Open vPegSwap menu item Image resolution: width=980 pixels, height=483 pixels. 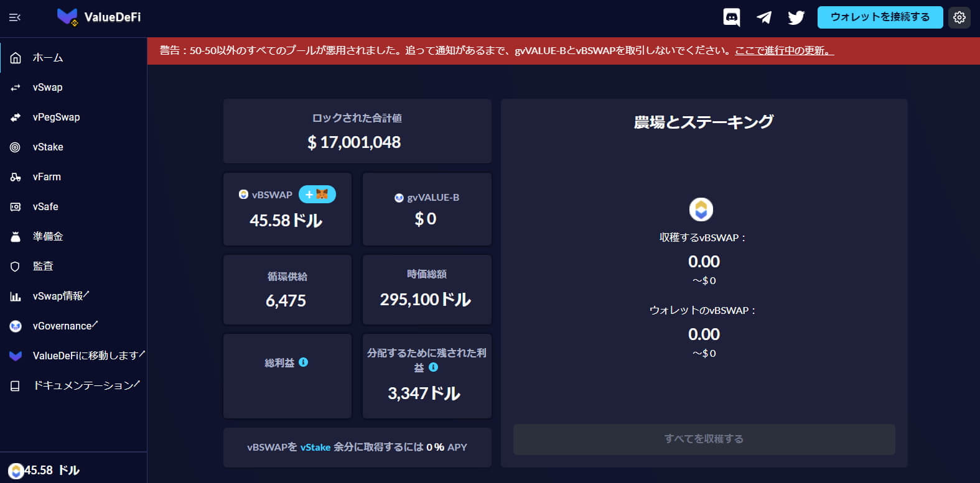(57, 117)
